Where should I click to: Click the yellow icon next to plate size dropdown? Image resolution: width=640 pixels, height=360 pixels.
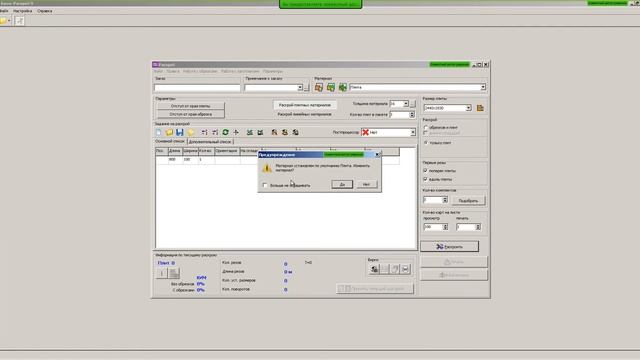(480, 108)
